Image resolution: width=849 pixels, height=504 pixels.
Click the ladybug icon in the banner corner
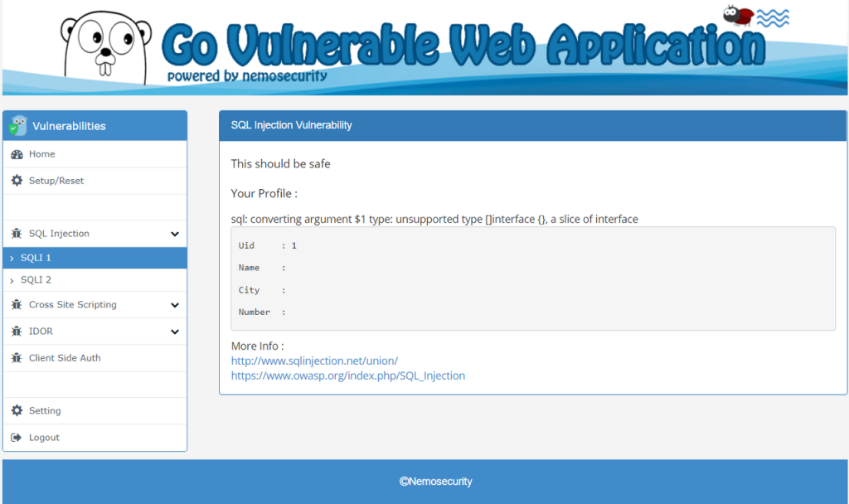click(x=739, y=15)
